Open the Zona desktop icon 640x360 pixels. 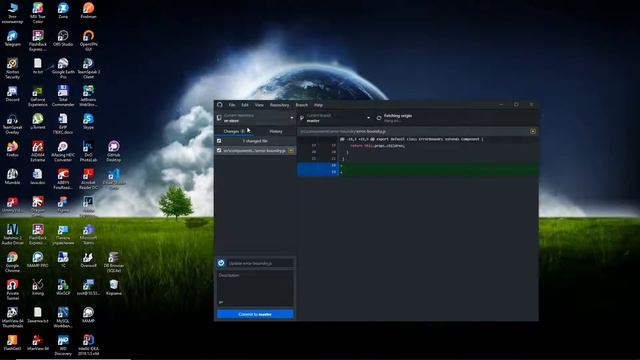coord(63,11)
